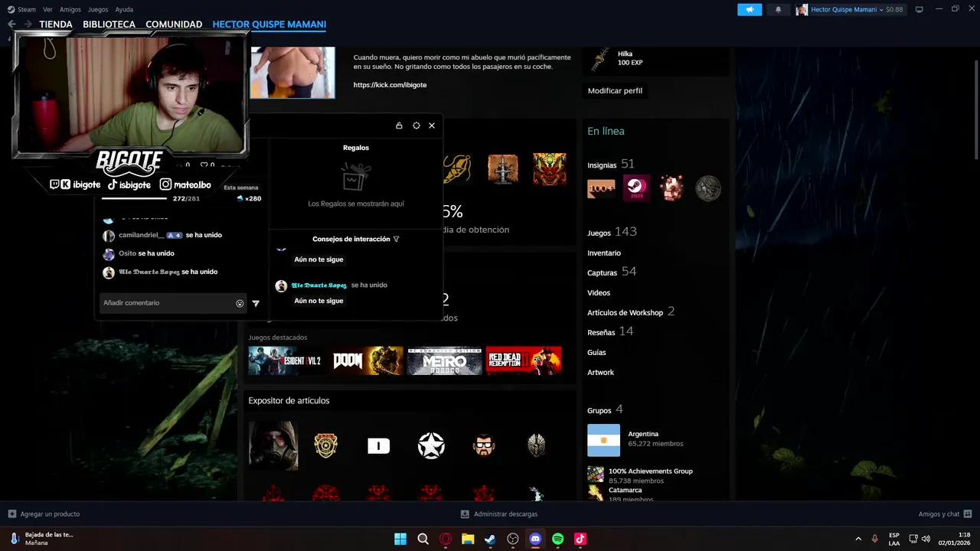The height and width of the screenshot is (551, 980).
Task: Open the Grupos 4 link
Action: coord(605,410)
